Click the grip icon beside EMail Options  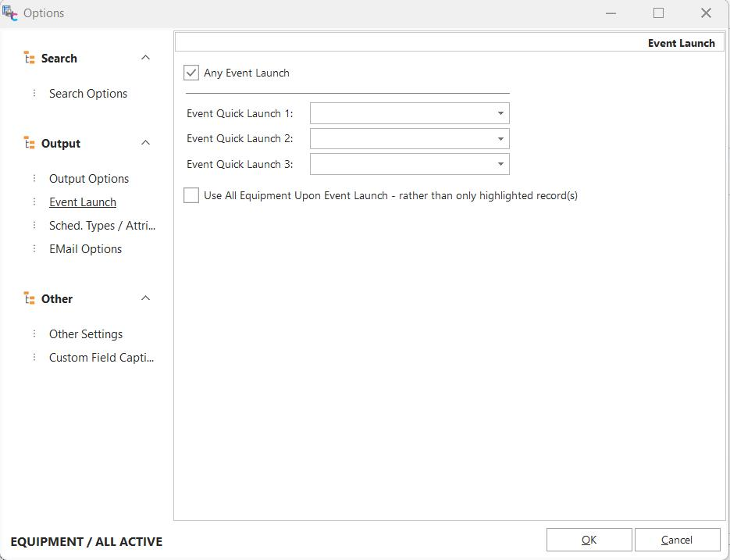pos(34,249)
